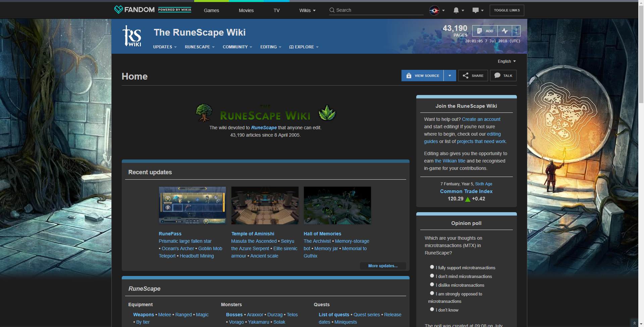Open the Hall of Memories thumbnail
The height and width of the screenshot is (327, 644).
point(337,205)
